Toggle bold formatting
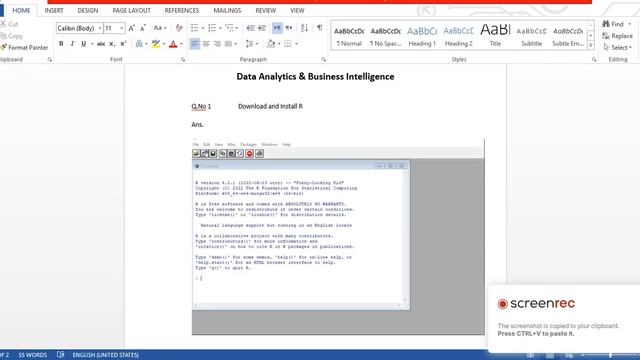This screenshot has height=360, width=640. (x=61, y=44)
